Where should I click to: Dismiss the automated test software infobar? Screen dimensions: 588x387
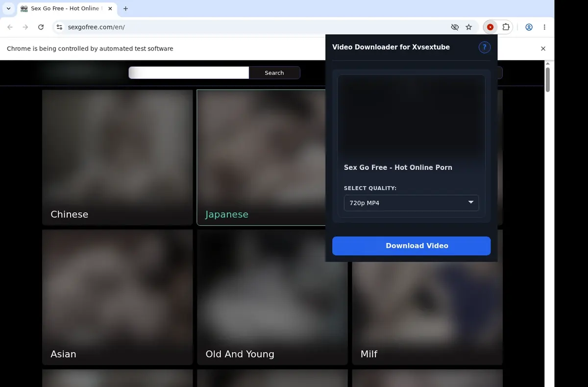[543, 48]
